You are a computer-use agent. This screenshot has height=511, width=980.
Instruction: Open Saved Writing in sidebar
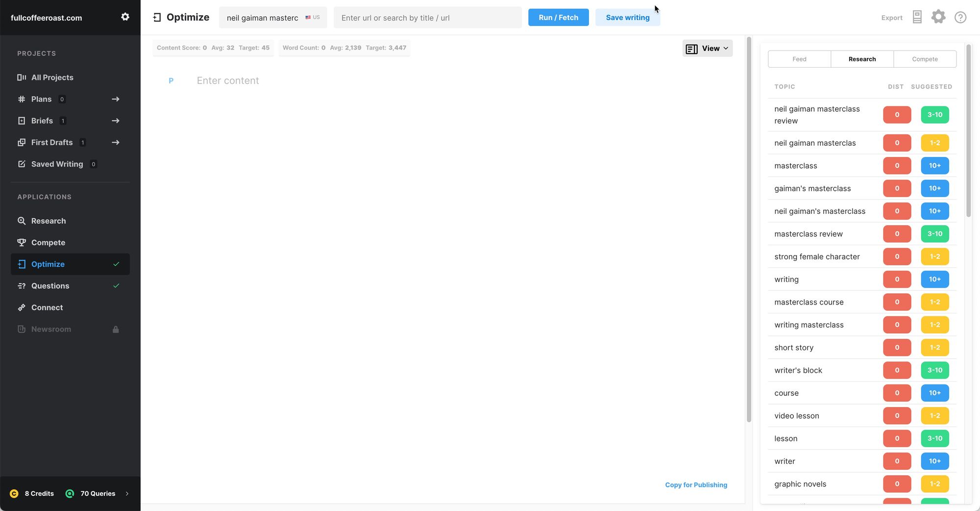tap(57, 164)
